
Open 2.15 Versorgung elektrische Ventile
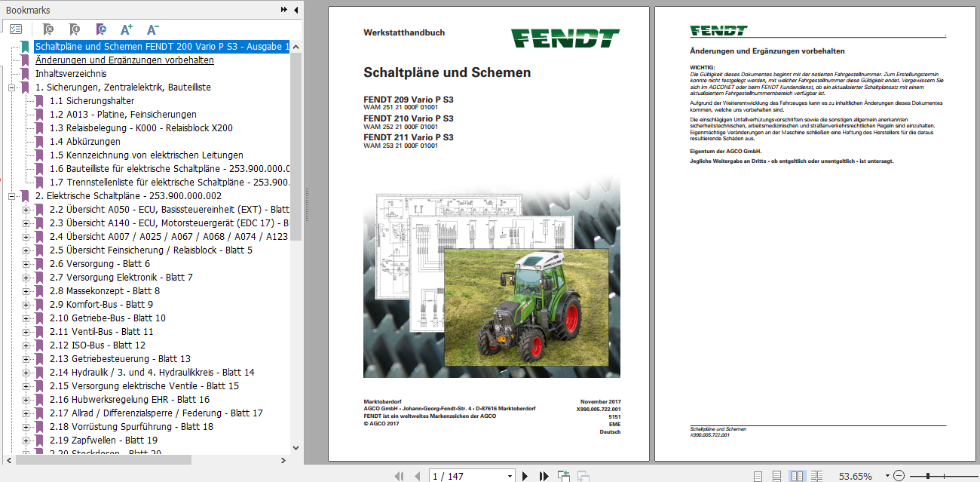(144, 386)
